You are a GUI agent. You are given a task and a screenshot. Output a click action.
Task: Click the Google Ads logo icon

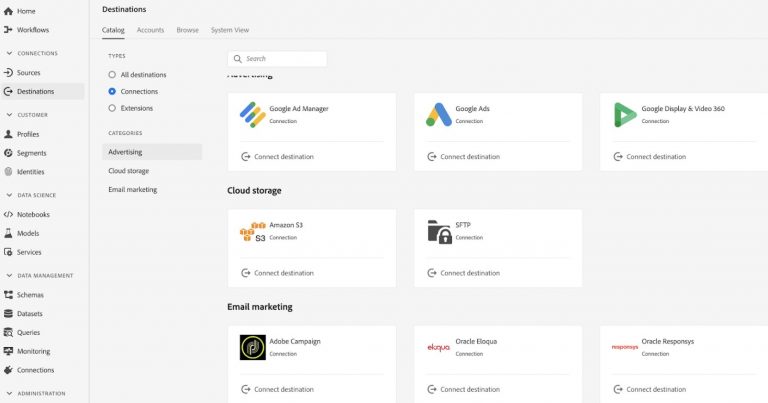pyautogui.click(x=438, y=115)
